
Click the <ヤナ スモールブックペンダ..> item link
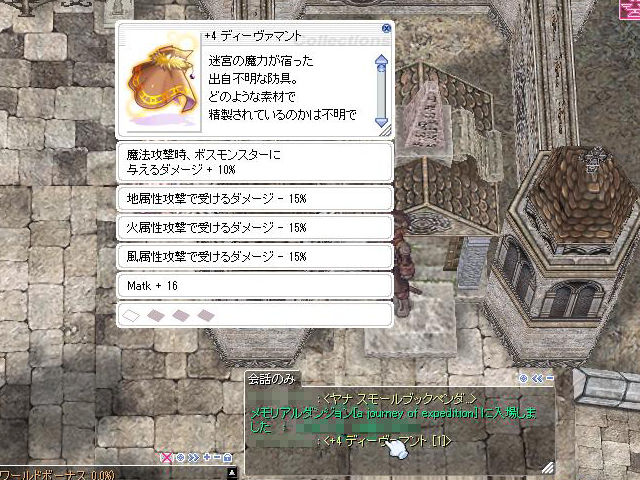[x=400, y=399]
